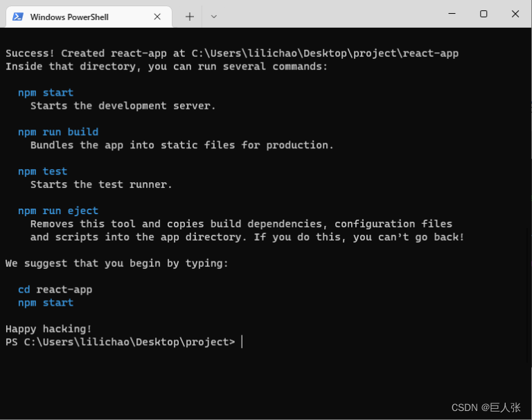The image size is (532, 420).
Task: Click the 'Happy hacking!' line
Action: [x=48, y=329]
